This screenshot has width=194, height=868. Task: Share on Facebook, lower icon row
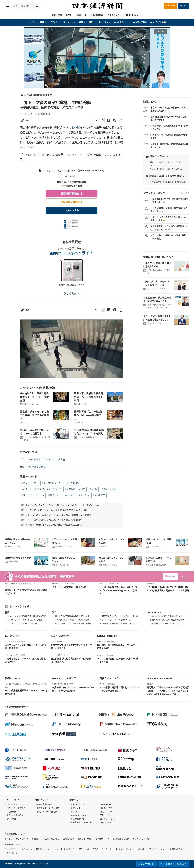[115, 310]
